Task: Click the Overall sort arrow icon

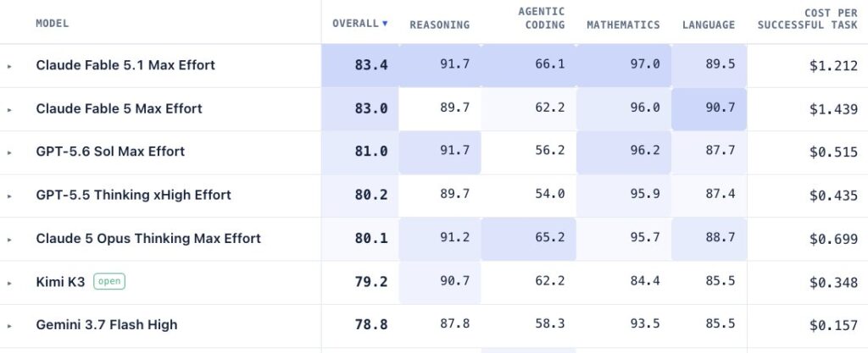Action: [385, 24]
